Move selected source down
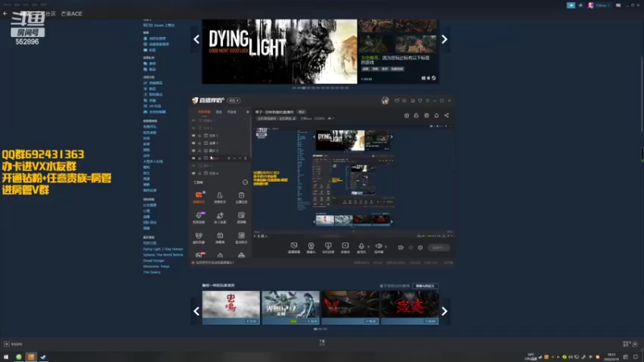 click(240, 158)
